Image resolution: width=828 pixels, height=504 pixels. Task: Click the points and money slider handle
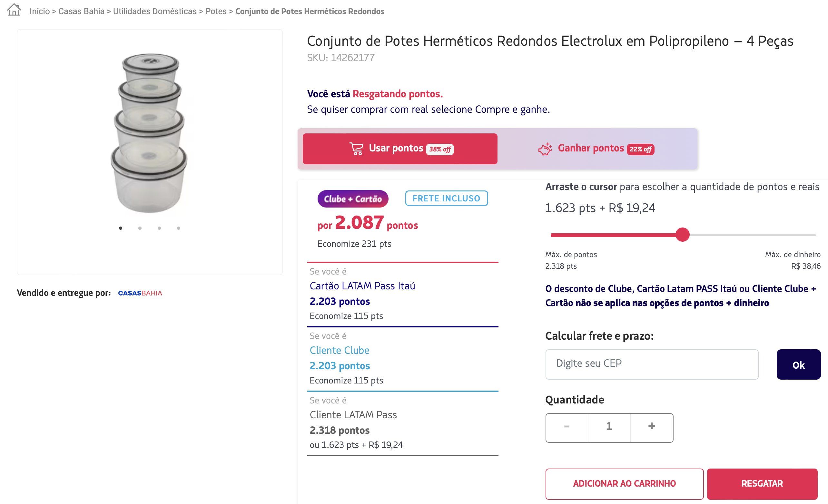pos(683,235)
